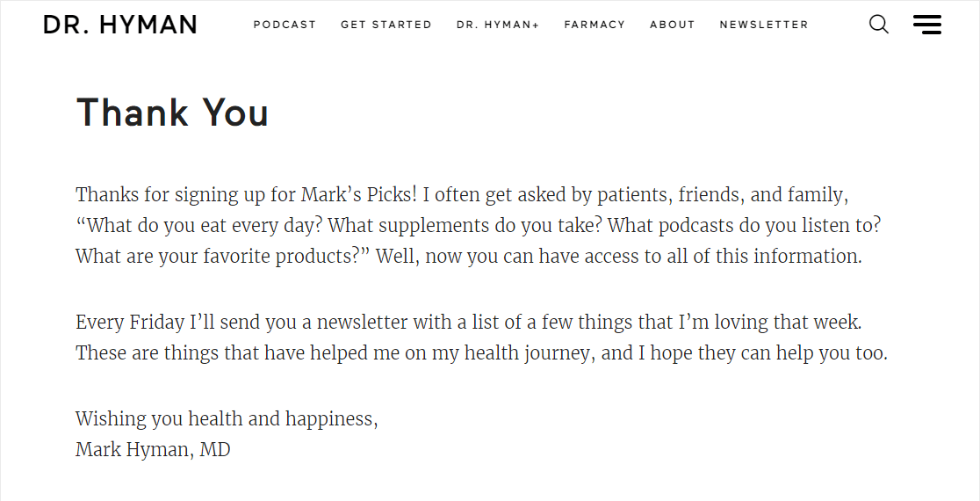Viewport: 980px width, 501px height.
Task: Click the sentence "What do you eat every day?"
Action: click(x=199, y=225)
